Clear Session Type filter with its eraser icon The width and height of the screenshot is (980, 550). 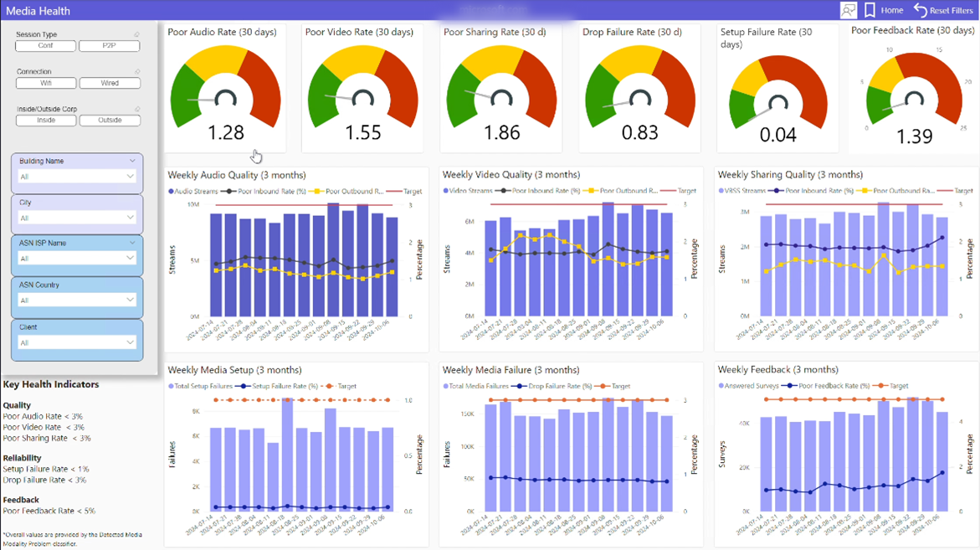(x=138, y=34)
